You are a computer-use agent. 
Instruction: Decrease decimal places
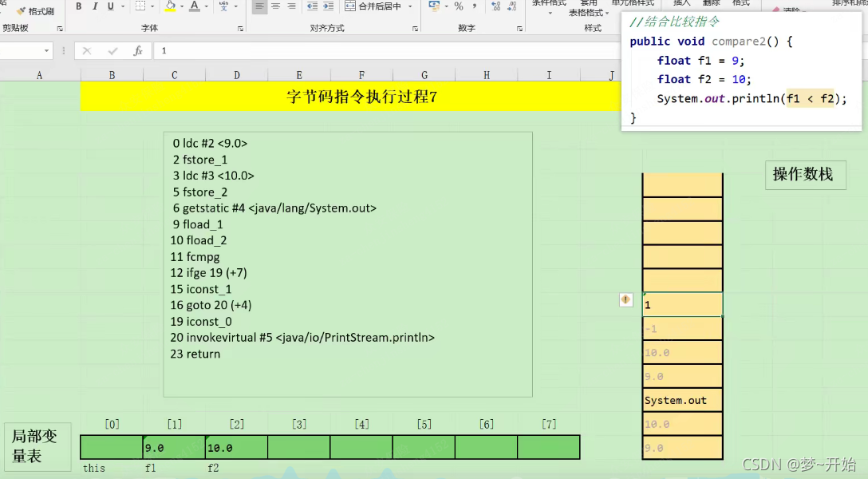(x=512, y=6)
